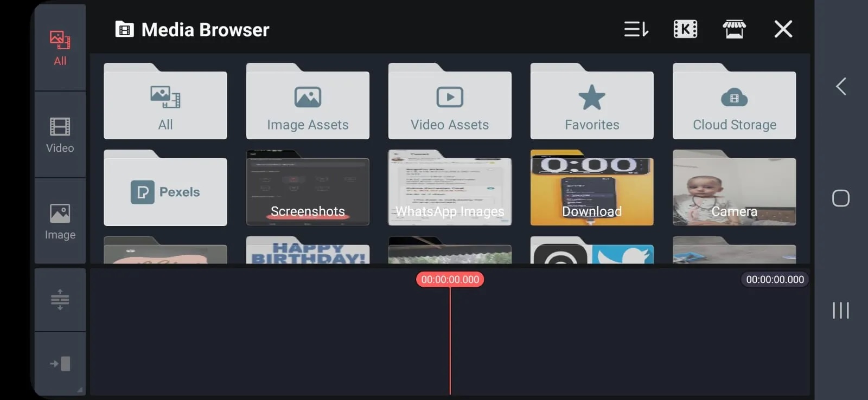868x400 pixels.
Task: Switch to the Video filter tab
Action: [60, 135]
